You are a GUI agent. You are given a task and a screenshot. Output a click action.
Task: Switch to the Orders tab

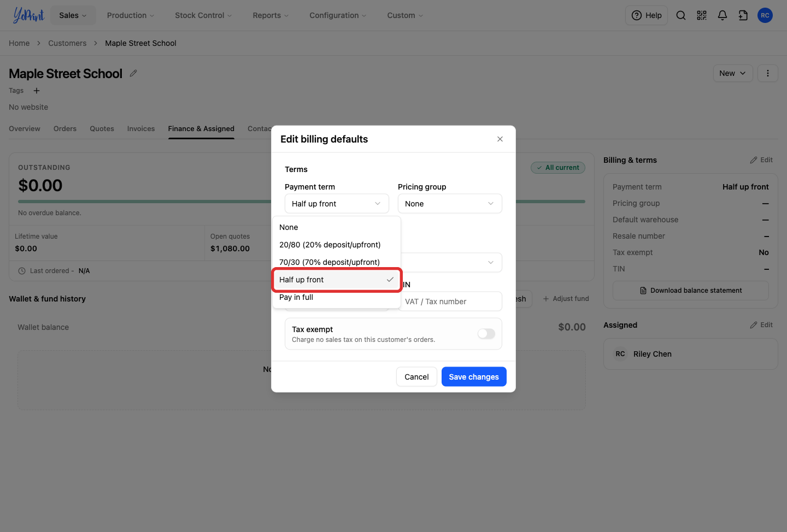pos(65,129)
